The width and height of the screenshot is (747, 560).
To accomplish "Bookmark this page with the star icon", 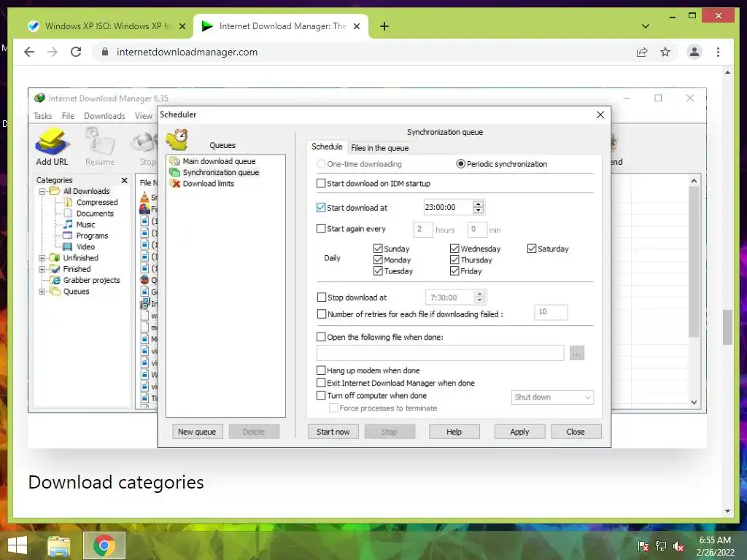I will [665, 52].
